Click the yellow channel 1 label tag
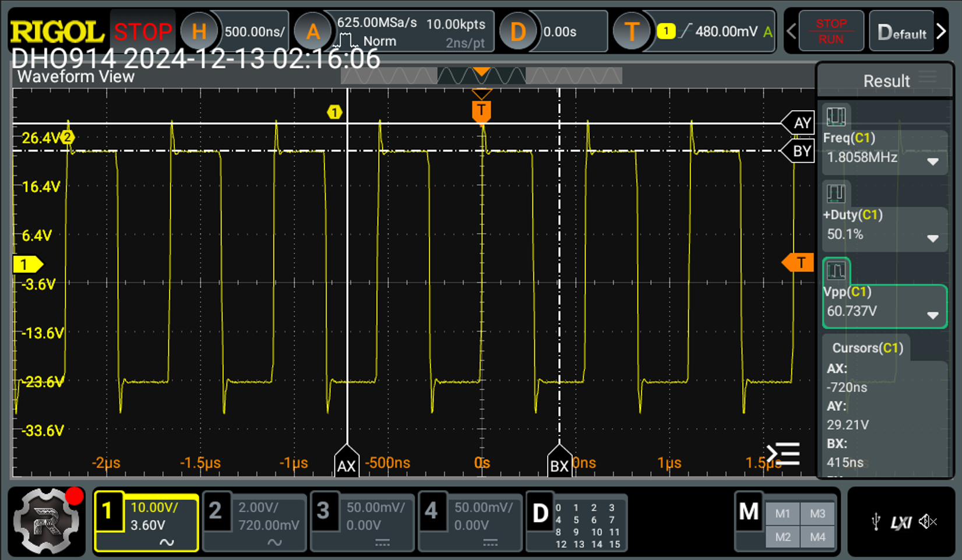Viewport: 962px width, 560px height. click(334, 112)
